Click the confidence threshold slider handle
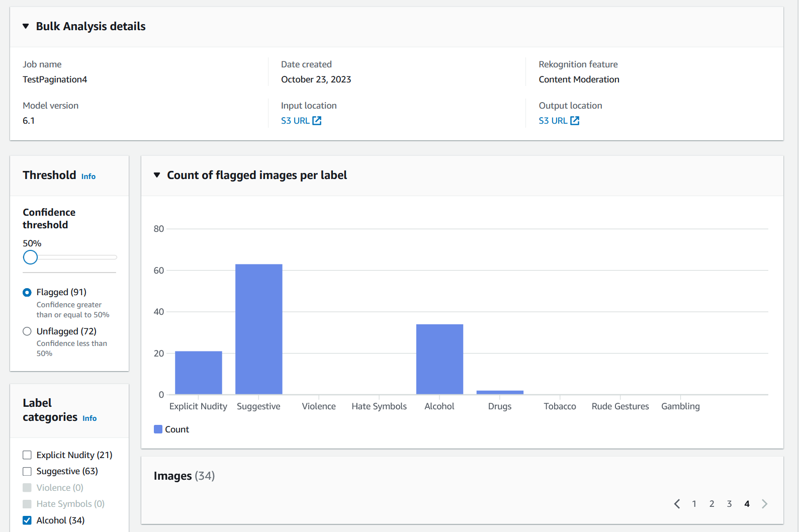This screenshot has height=532, width=800. [x=30, y=257]
